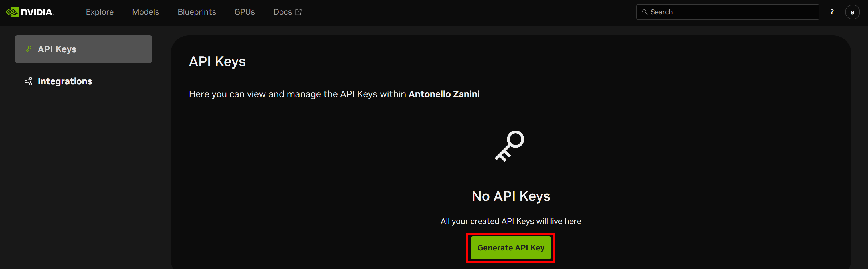Click the API Keys page title
The image size is (868, 269).
tap(217, 61)
